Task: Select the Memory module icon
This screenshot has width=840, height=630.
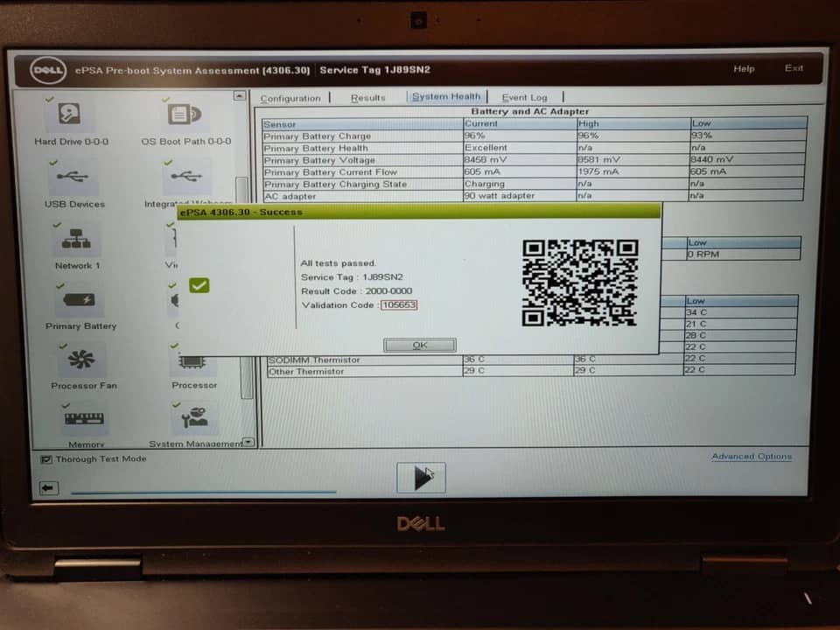Action: (x=84, y=418)
